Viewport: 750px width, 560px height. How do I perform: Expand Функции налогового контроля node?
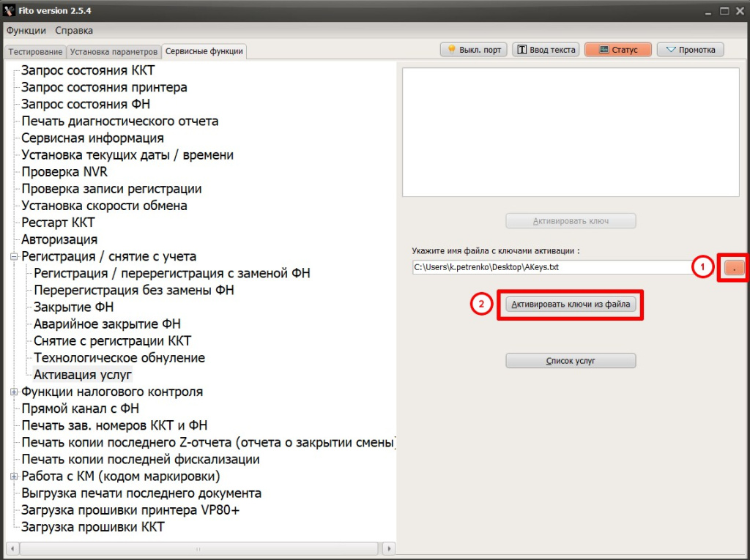tap(13, 392)
